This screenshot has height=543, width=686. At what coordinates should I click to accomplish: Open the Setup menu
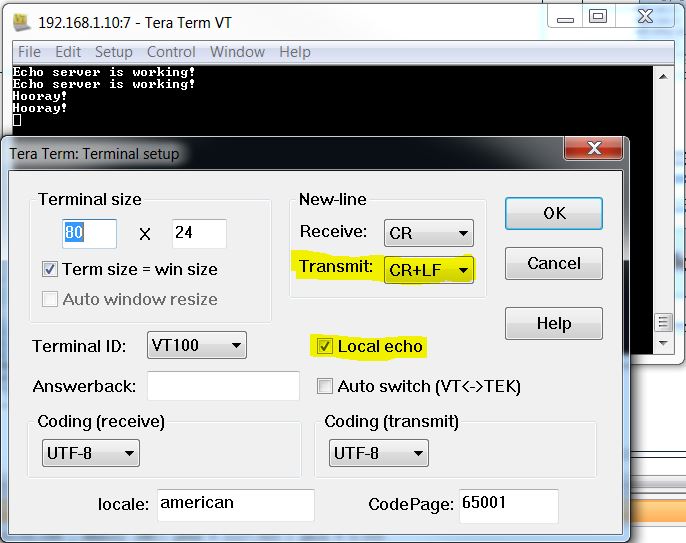point(114,52)
